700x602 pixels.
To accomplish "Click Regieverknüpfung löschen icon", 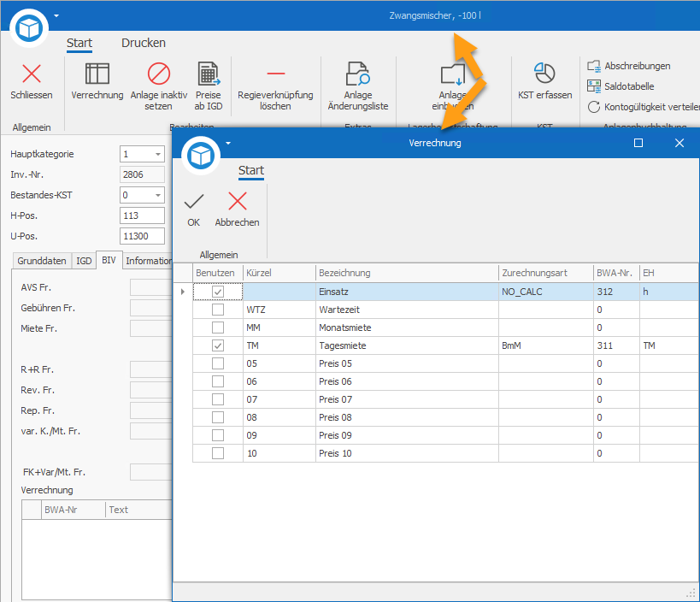I will (275, 74).
